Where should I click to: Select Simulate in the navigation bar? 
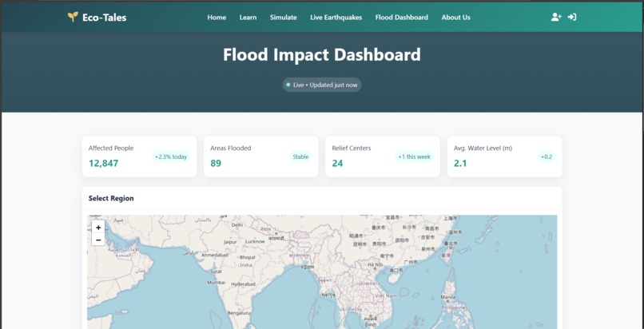[x=284, y=18]
